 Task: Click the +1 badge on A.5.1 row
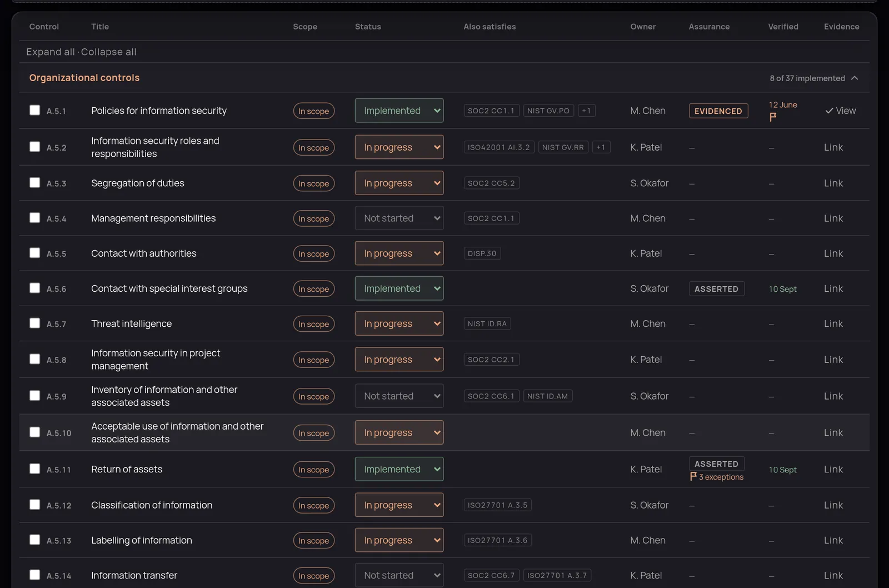pos(587,111)
